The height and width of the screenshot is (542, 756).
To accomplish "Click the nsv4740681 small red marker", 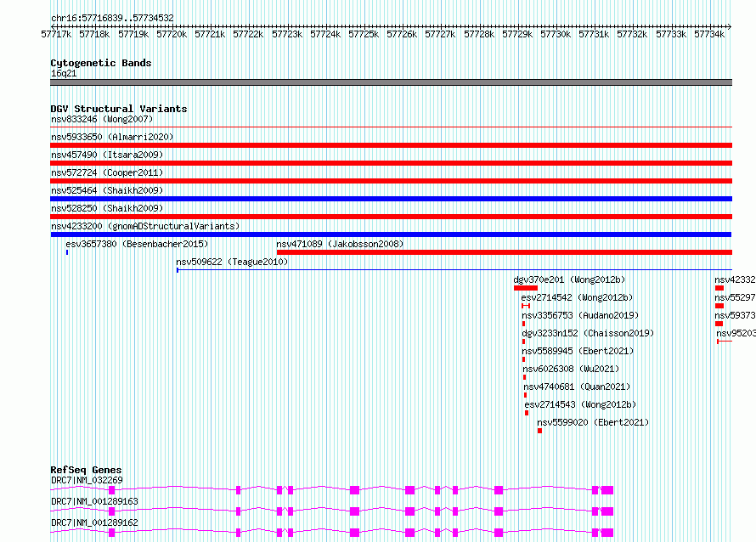I will (x=526, y=395).
